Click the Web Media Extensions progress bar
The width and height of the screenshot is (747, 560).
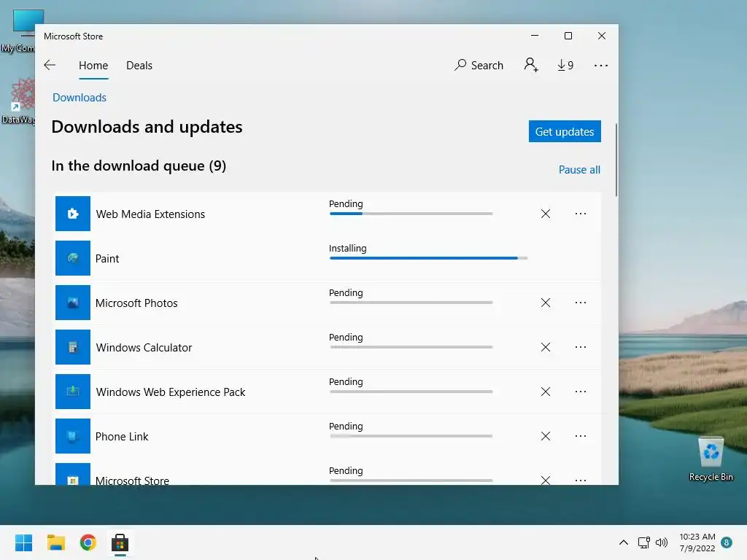[x=411, y=214]
